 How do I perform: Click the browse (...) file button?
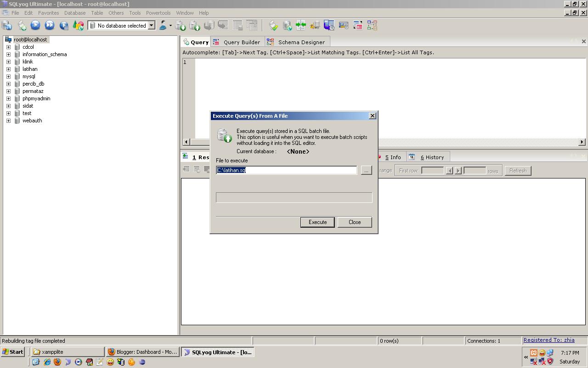click(366, 170)
